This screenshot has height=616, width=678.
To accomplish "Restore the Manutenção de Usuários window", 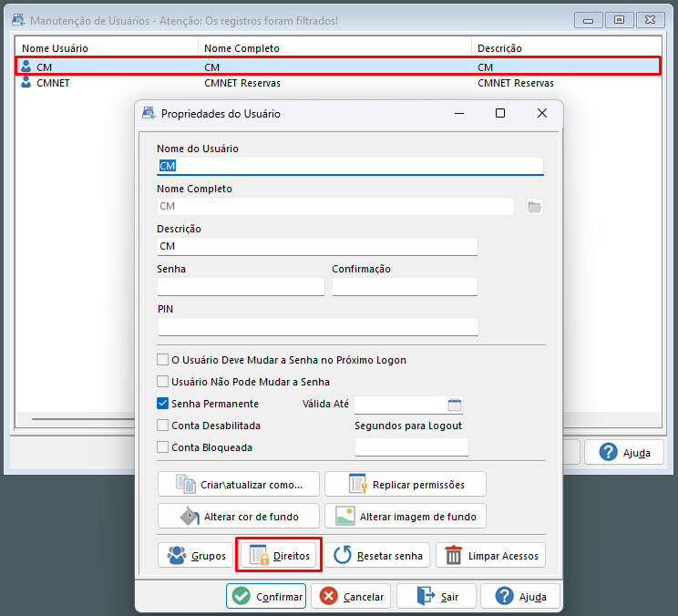I will click(x=619, y=20).
